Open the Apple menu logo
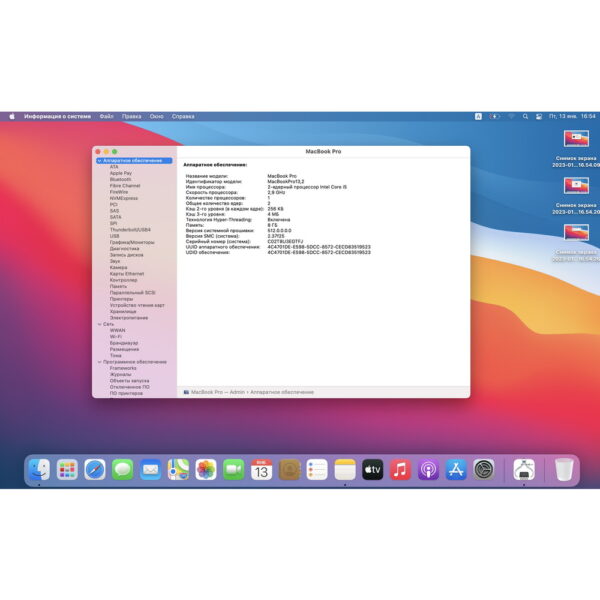The image size is (600, 600). pyautogui.click(x=12, y=116)
